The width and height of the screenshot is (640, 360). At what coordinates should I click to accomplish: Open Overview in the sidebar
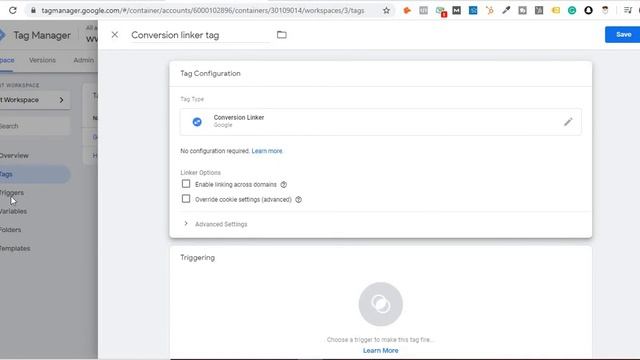coord(14,156)
